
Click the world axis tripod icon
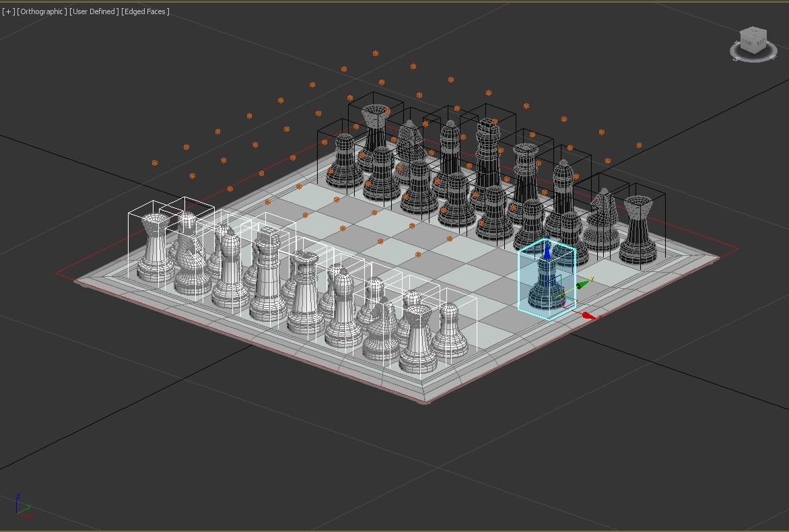(x=22, y=506)
